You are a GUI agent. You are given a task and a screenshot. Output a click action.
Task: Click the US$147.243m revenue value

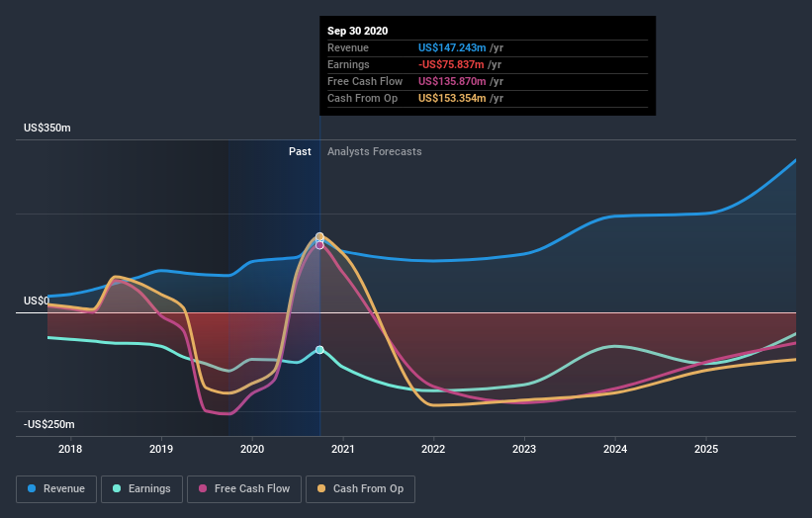click(x=452, y=47)
